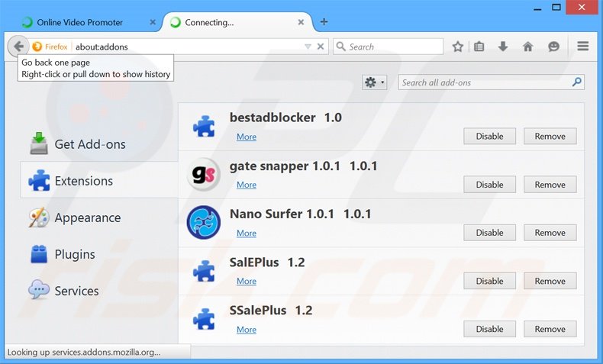
Task: Open More link for SSalePlus
Action: [x=247, y=330]
